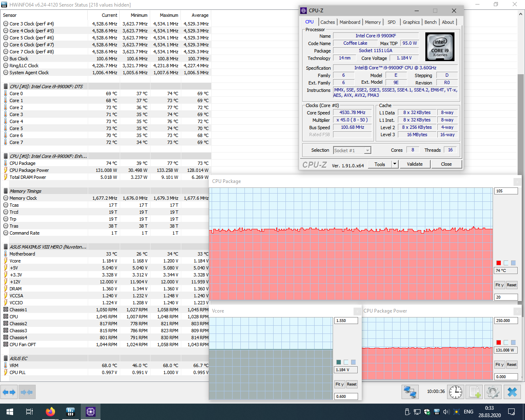Click Fit y in CPU Package Power graph

click(x=500, y=365)
